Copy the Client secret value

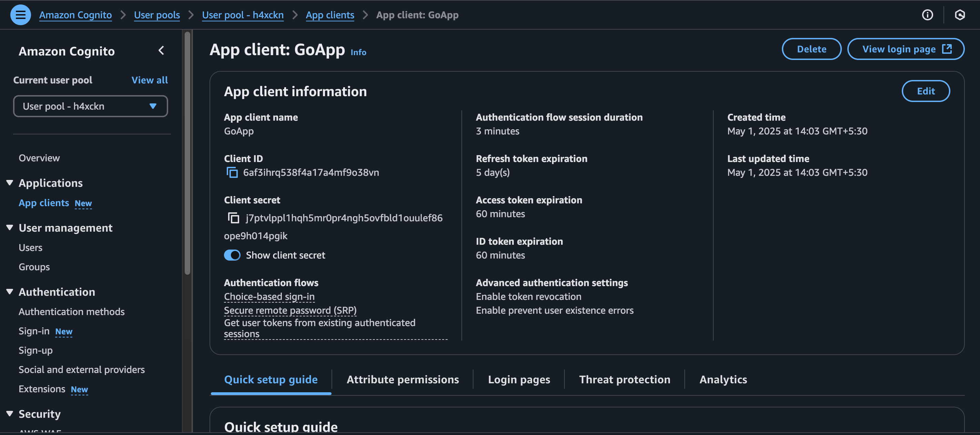[x=233, y=218]
